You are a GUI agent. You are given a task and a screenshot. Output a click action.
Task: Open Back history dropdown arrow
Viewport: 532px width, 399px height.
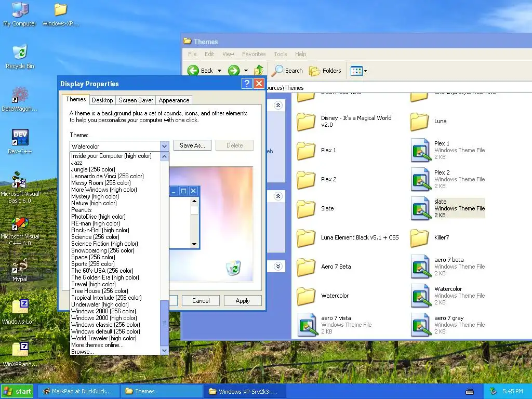(x=220, y=71)
